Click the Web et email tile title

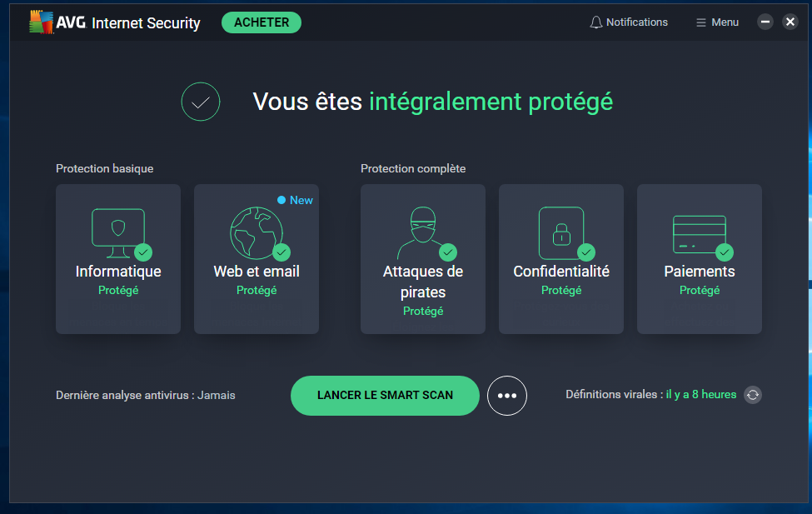[x=257, y=272]
